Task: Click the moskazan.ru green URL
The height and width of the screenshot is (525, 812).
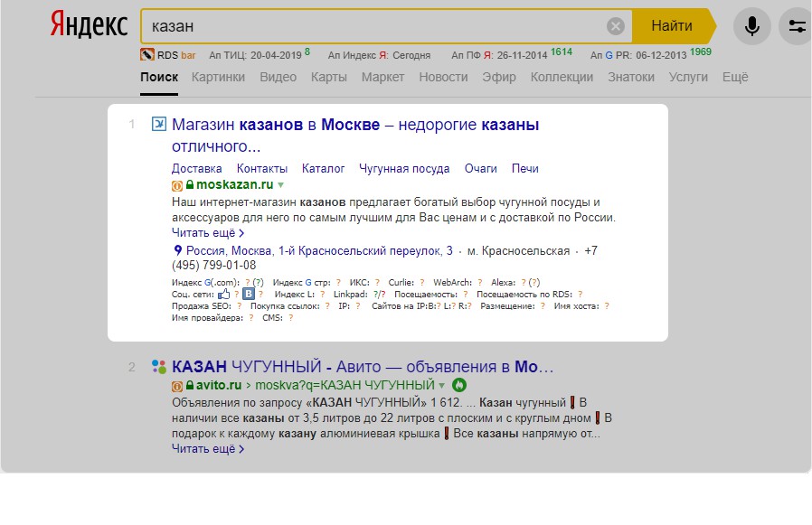Action: (234, 184)
